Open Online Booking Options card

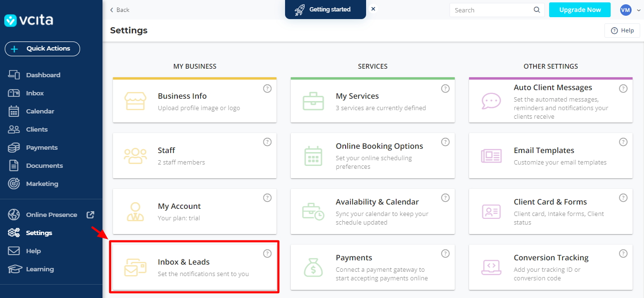373,155
